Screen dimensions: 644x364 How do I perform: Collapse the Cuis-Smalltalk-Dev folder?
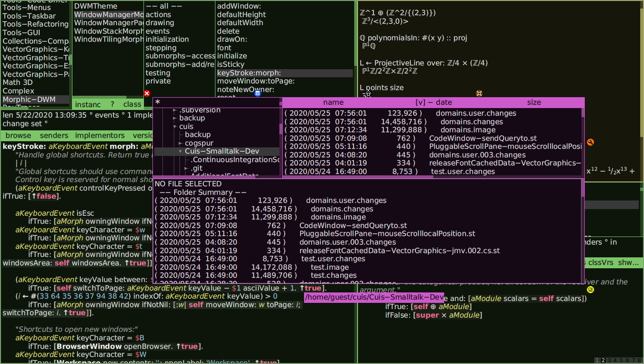tap(181, 151)
